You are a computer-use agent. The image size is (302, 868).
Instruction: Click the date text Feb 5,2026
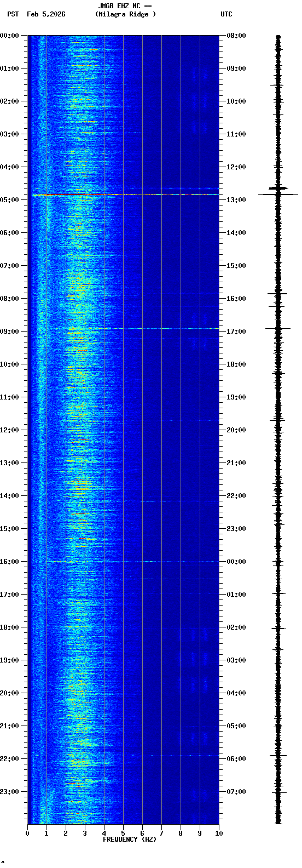pyautogui.click(x=46, y=14)
